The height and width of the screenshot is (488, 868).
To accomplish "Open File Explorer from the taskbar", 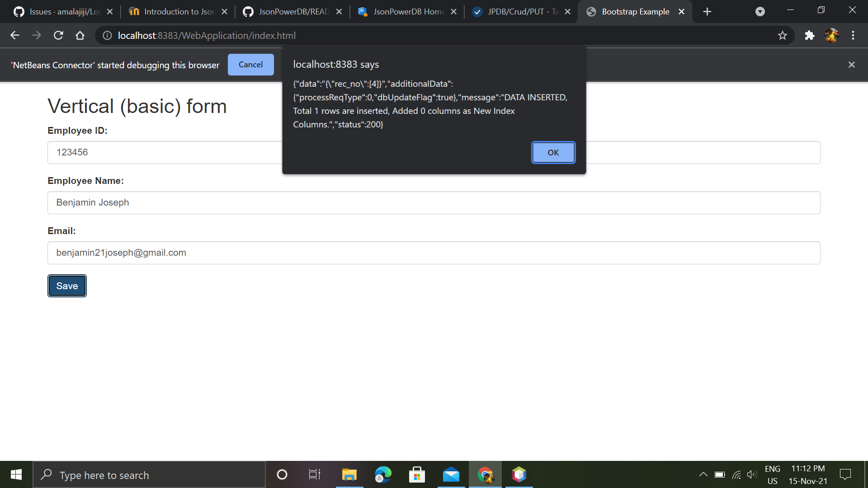I will click(x=349, y=474).
